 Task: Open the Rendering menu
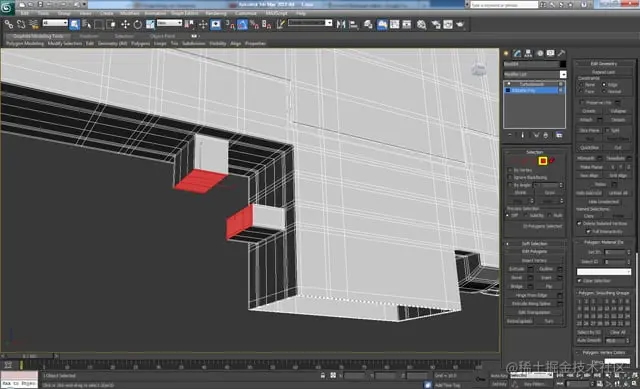pos(216,13)
